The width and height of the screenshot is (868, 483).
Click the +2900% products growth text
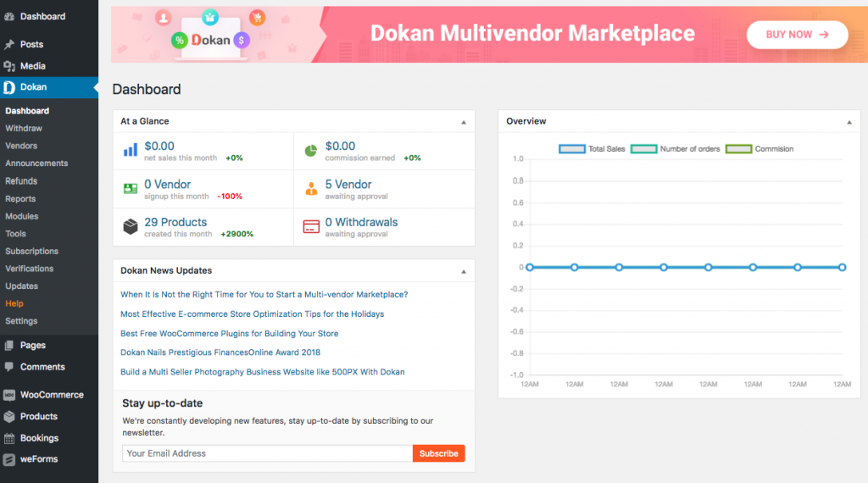click(237, 234)
